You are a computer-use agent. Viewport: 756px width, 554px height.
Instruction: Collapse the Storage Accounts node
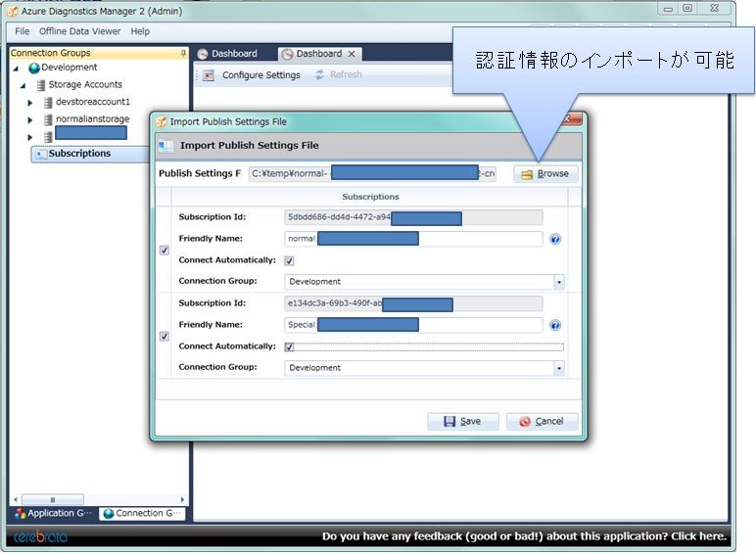[x=23, y=86]
